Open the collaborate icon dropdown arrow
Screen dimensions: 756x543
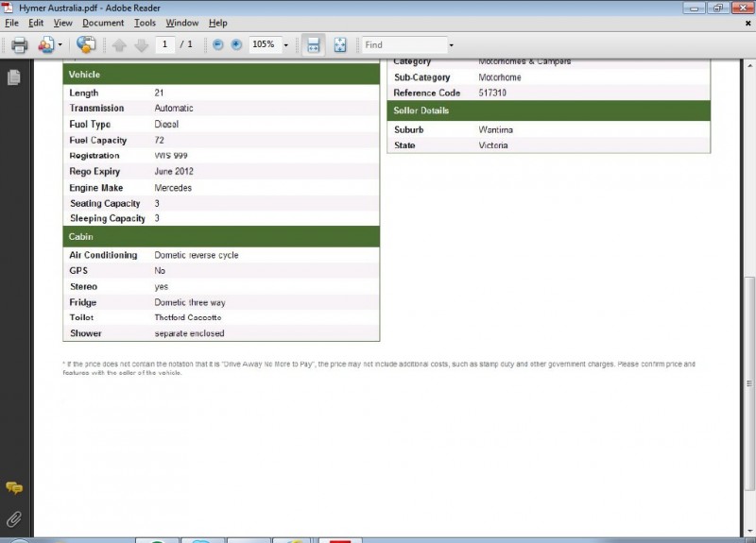click(x=60, y=44)
